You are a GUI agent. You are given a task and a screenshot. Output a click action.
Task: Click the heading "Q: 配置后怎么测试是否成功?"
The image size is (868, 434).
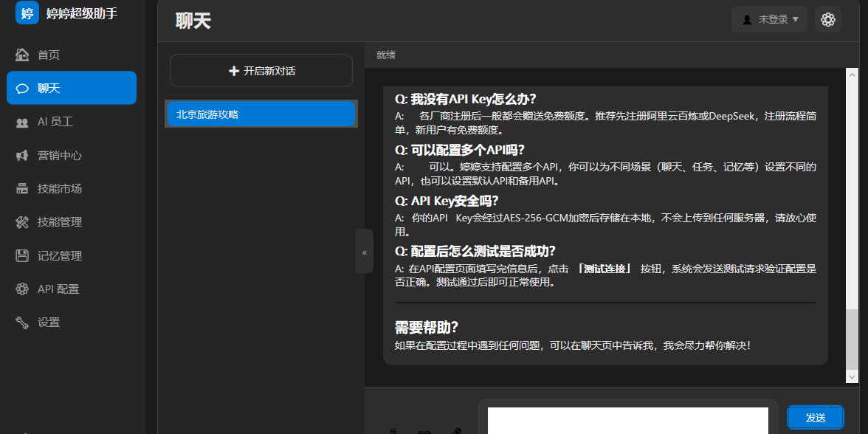(475, 251)
